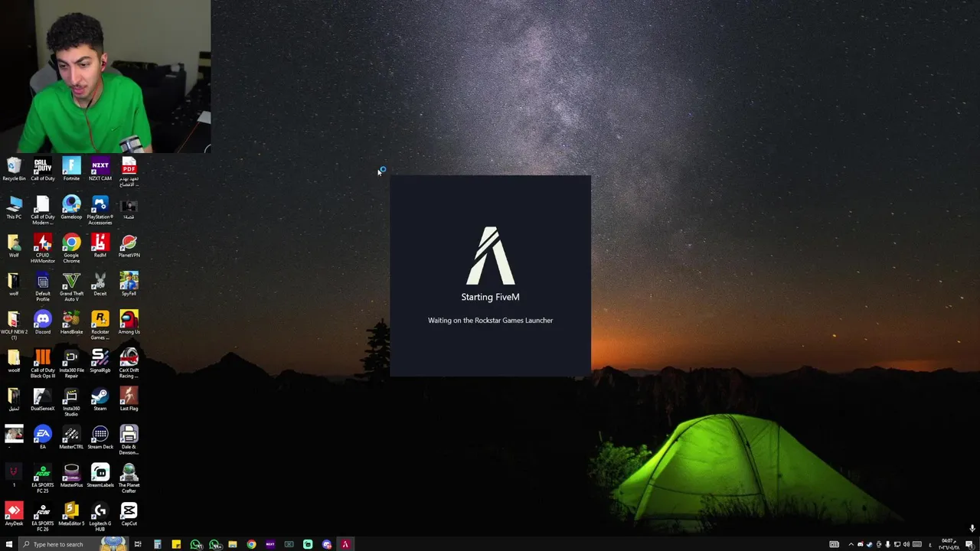Image resolution: width=980 pixels, height=551 pixels.
Task: Launch EA SPORTS FC 26 shortcut
Action: (43, 517)
